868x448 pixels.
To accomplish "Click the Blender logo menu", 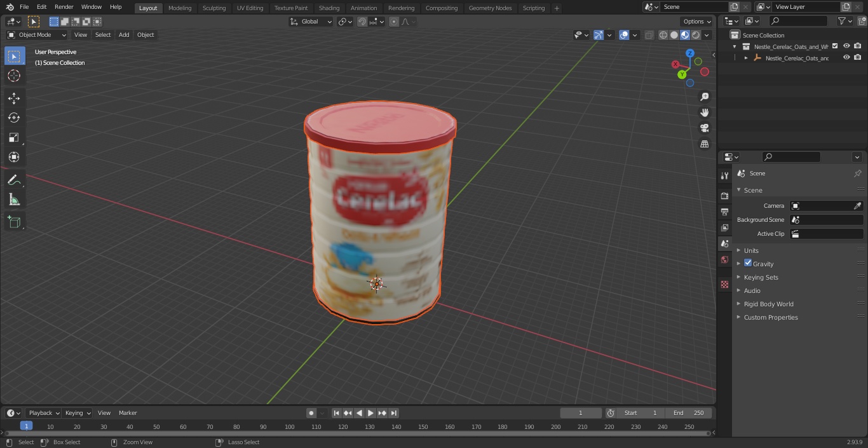I will [10, 7].
